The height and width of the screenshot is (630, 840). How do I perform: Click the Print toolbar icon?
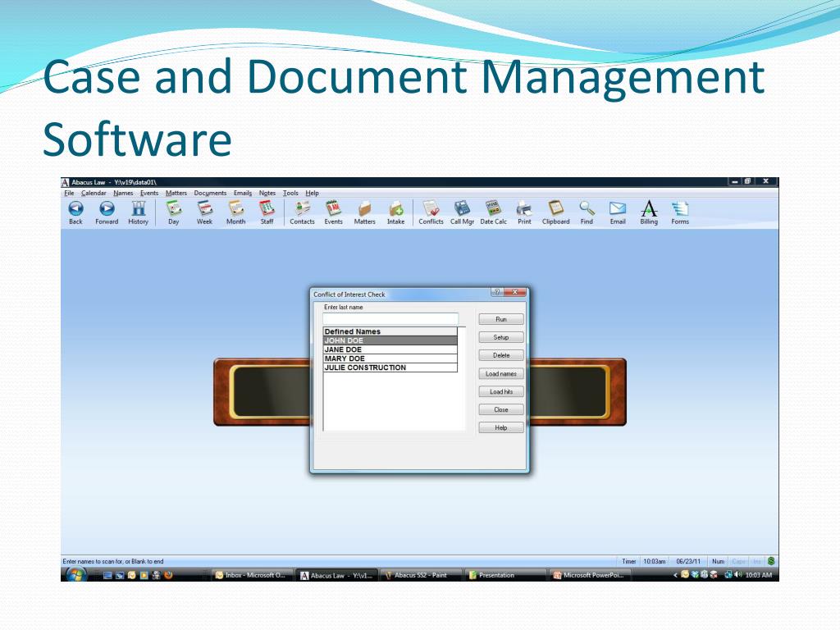coord(524,212)
